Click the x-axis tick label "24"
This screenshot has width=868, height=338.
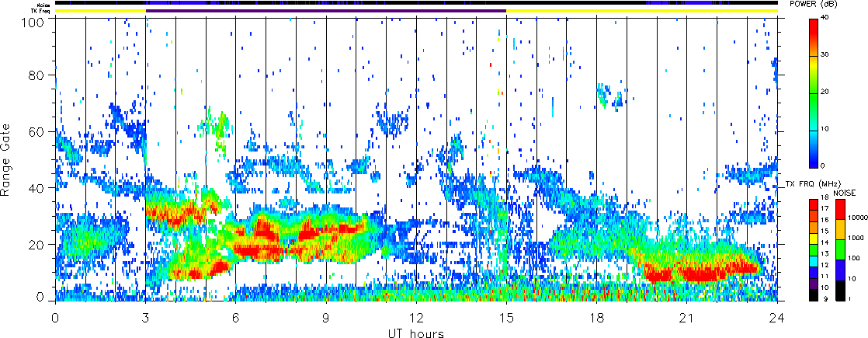tap(777, 319)
